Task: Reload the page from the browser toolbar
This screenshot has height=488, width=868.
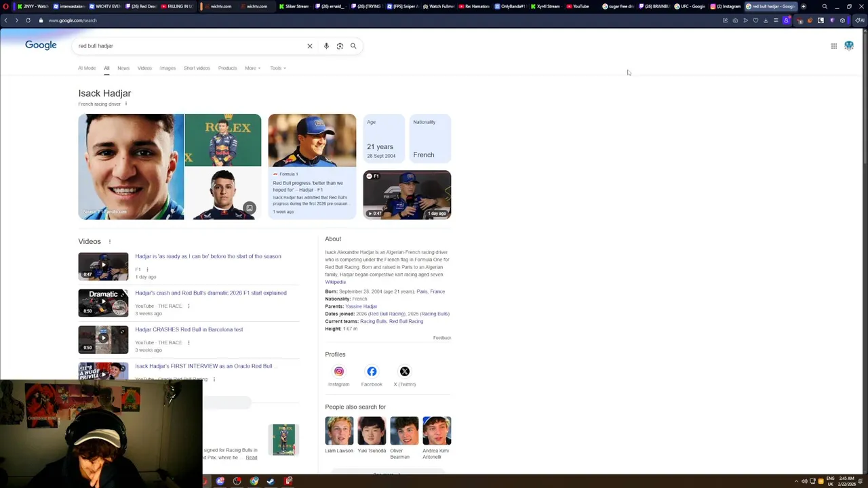Action: (28, 20)
